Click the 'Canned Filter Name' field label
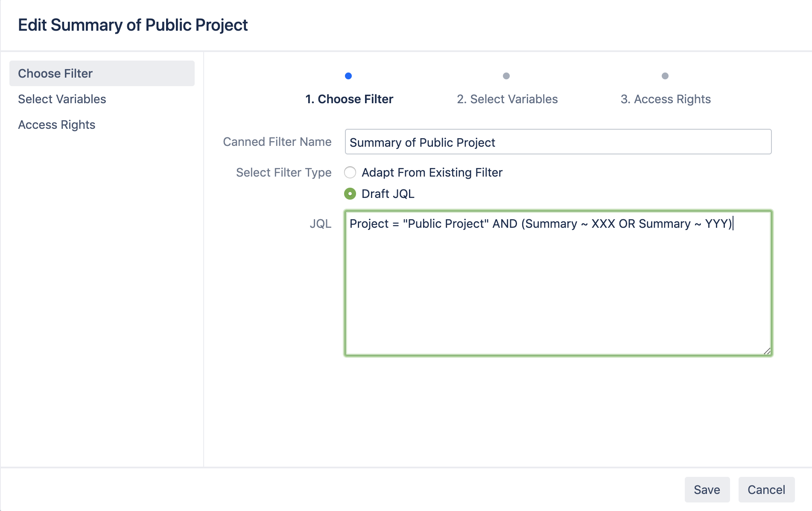 277,142
